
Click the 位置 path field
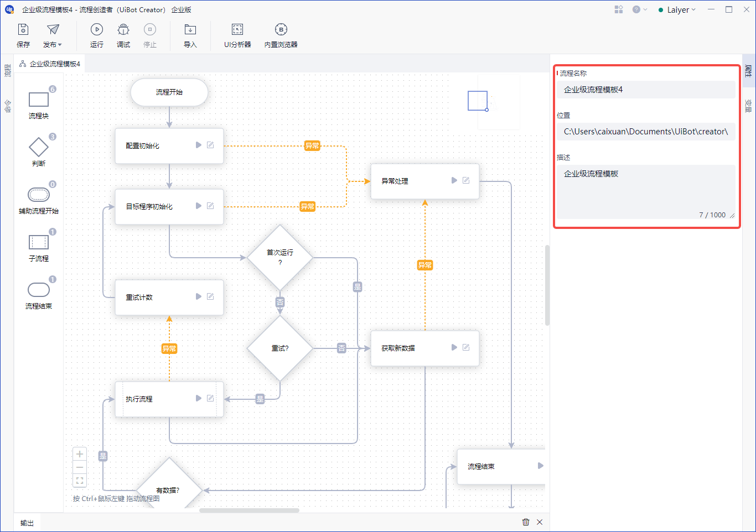[646, 132]
